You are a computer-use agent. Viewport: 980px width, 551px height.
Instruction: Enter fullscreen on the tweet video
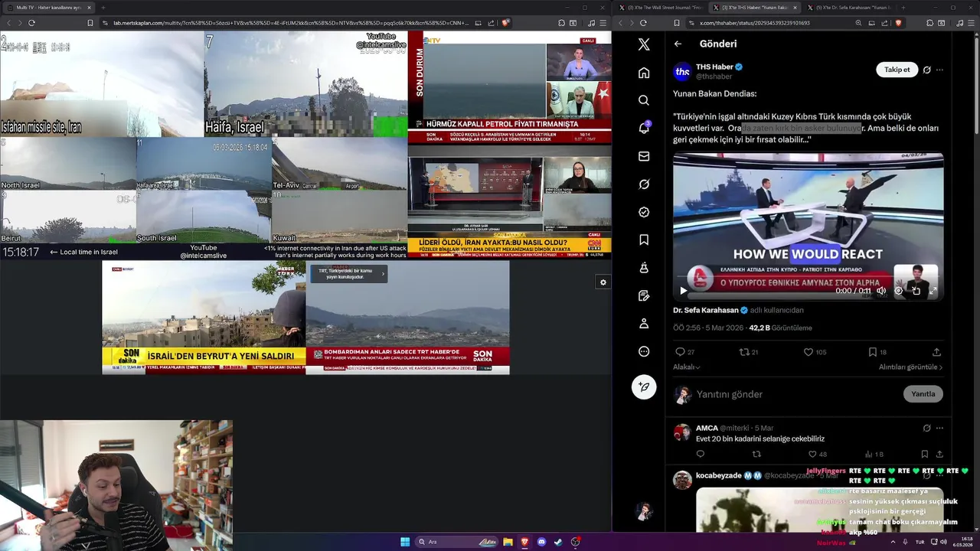[x=933, y=291]
